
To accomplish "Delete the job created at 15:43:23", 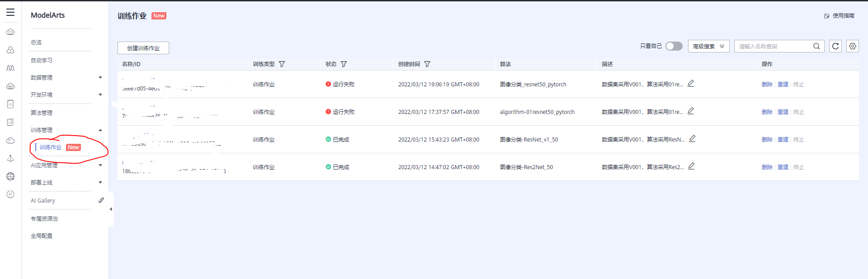I will 767,140.
